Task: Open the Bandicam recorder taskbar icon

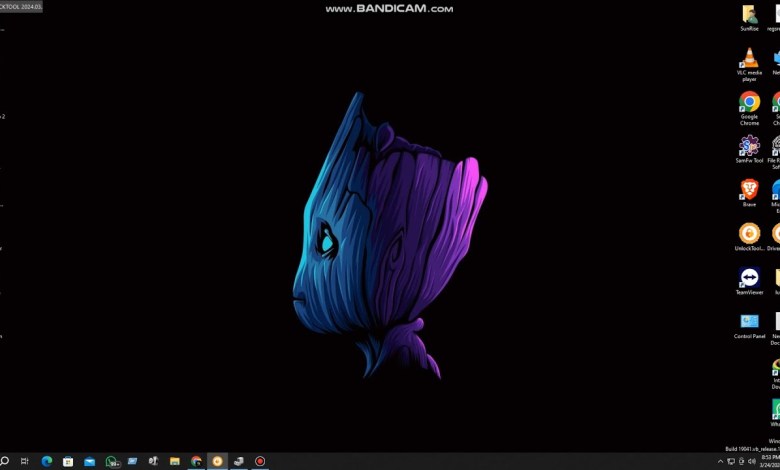Action: (x=260, y=461)
